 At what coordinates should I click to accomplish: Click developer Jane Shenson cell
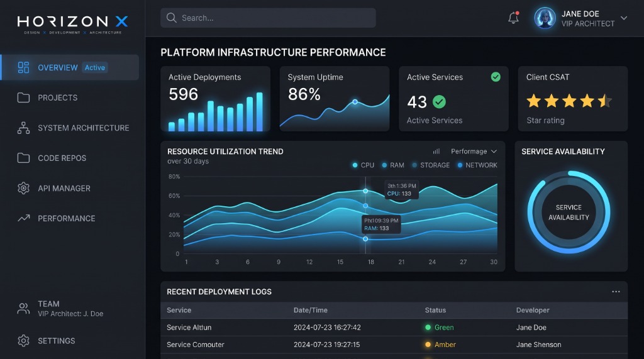tap(538, 345)
